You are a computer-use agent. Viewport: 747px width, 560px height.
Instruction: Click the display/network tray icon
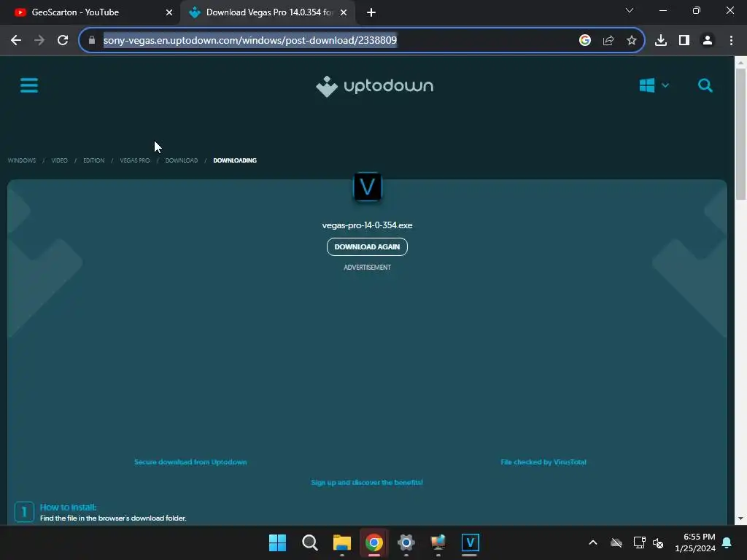[639, 542]
